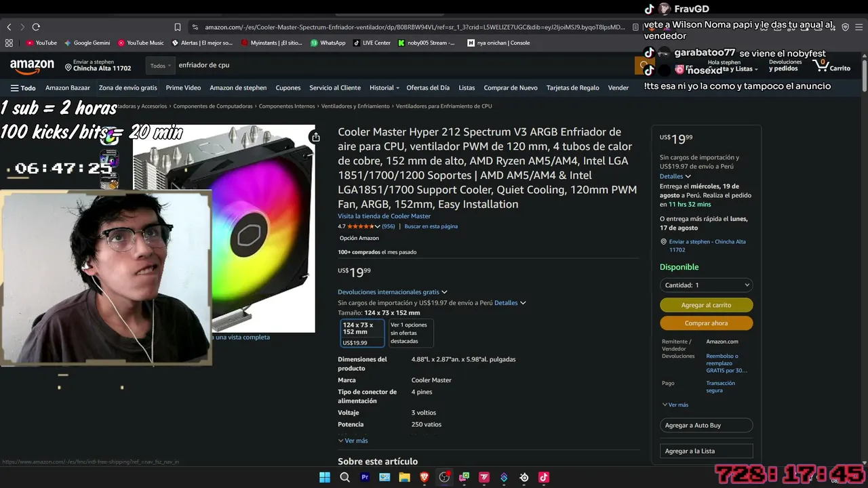Open the star rating breakdown popover
Viewport: 868px width, 488px height.
363,226
